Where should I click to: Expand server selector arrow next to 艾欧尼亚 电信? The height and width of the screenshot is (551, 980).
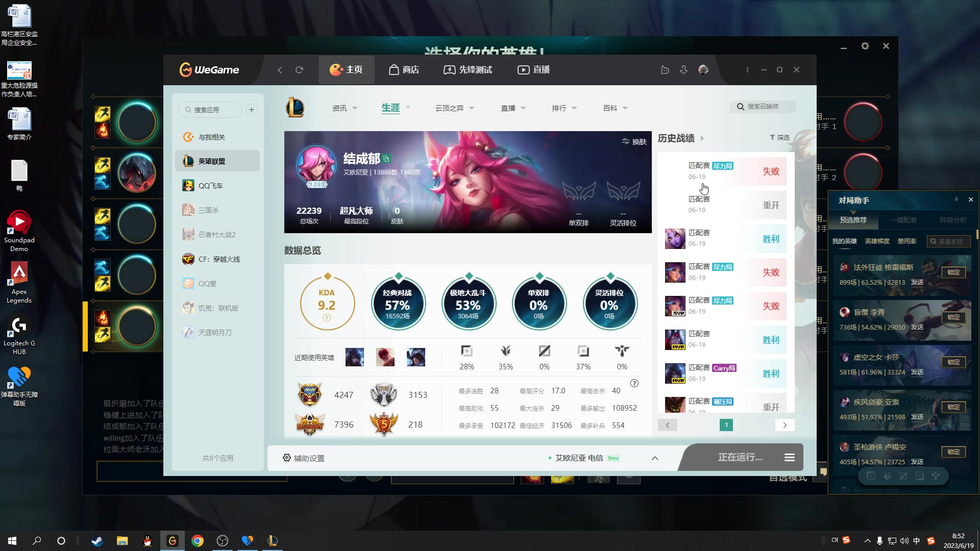[655, 458]
